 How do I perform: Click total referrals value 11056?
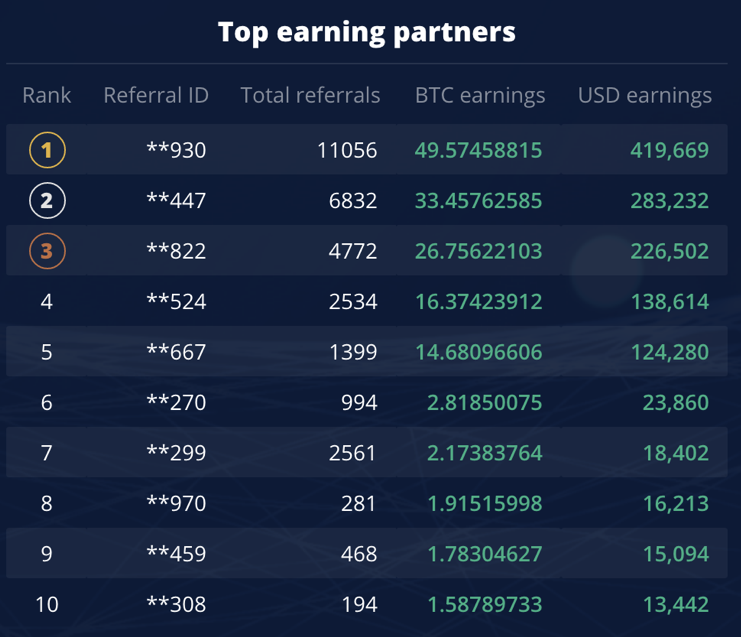point(346,151)
